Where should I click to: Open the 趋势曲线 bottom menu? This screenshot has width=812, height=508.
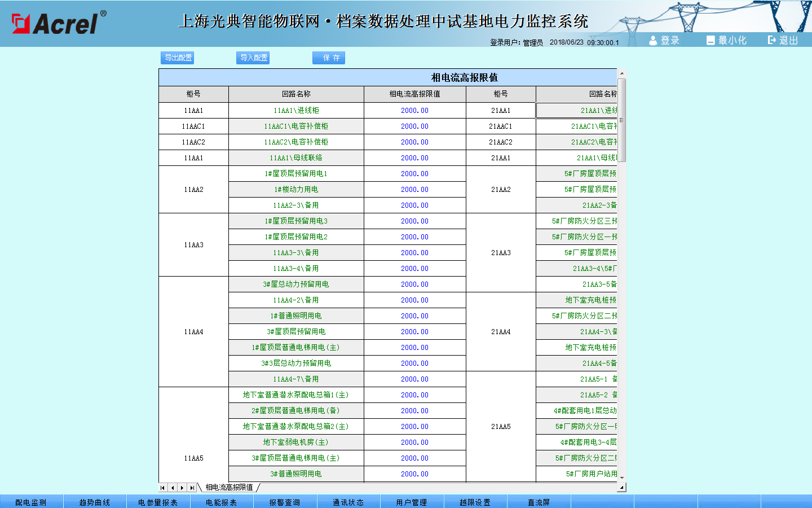(95, 502)
